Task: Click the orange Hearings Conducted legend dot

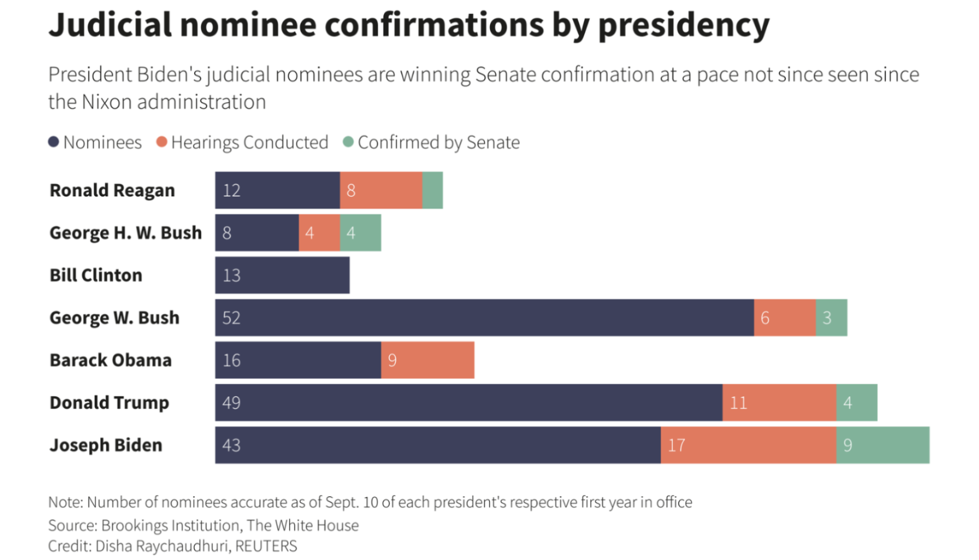Action: (162, 142)
